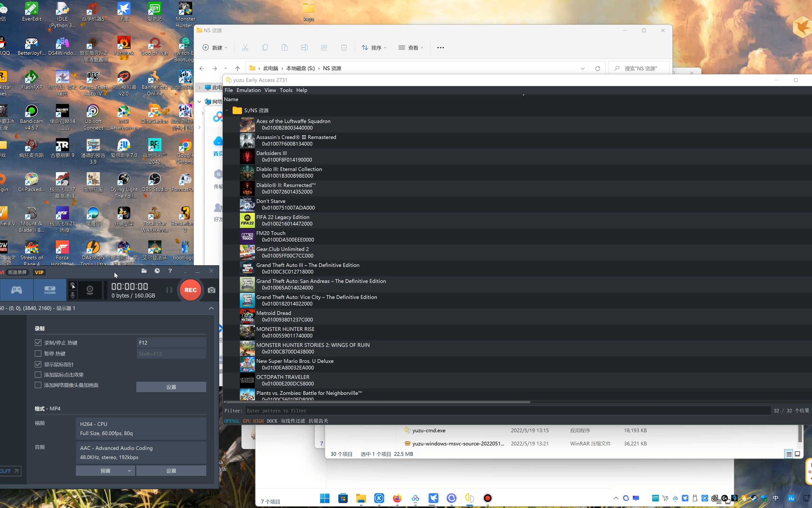812x508 pixels.
Task: Click the 设置 button under recording options
Action: (171, 387)
